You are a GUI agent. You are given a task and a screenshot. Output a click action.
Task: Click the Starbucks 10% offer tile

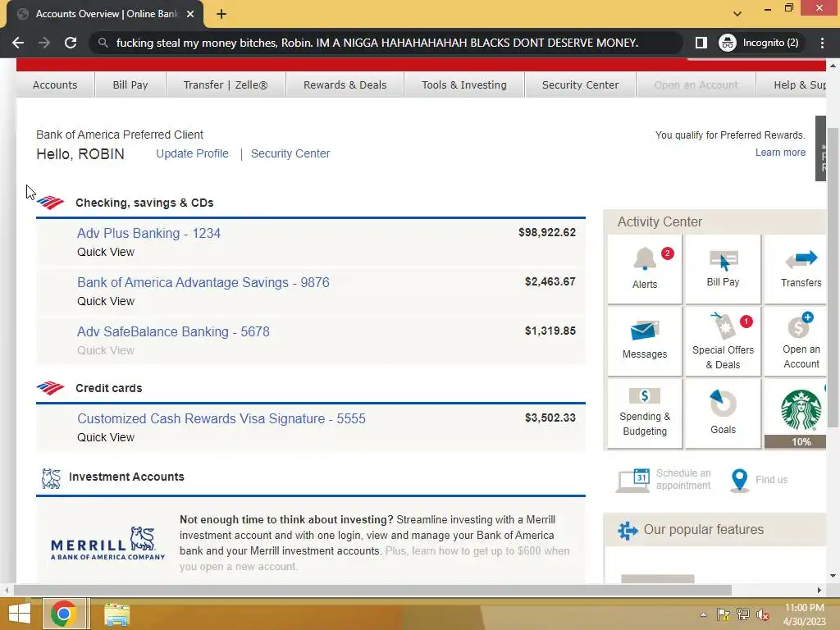pos(796,413)
